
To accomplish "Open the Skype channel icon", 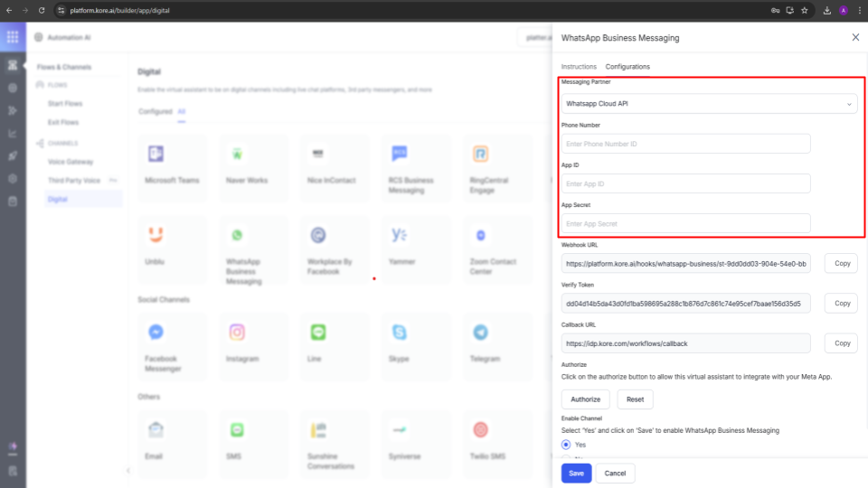I will click(x=399, y=332).
